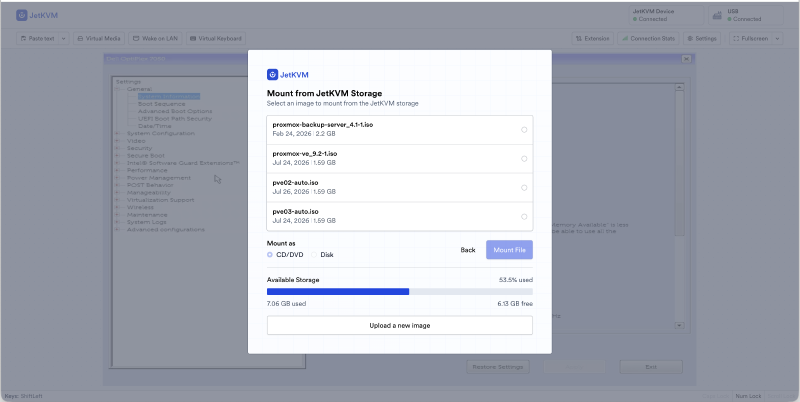Select the proxmox-ve_9.2-1.iso radio button
This screenshot has height=402, width=800.
(524, 159)
